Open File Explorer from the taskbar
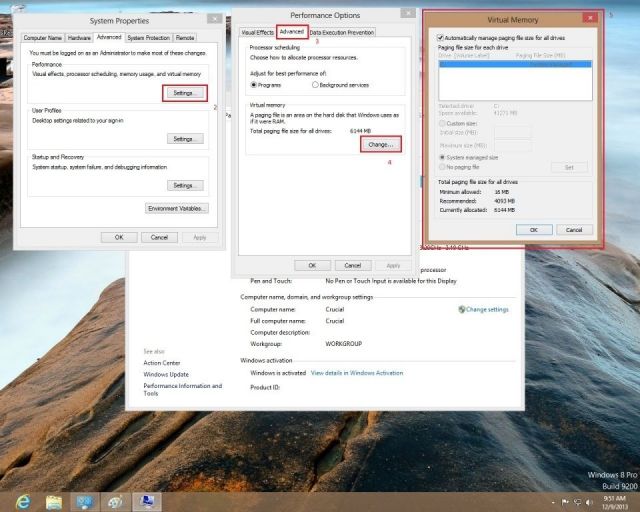 click(54, 500)
